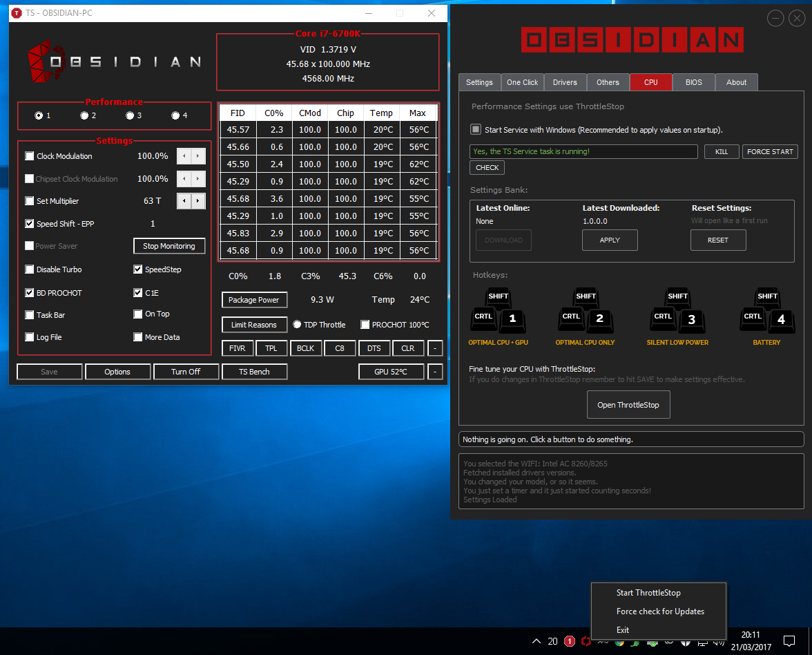This screenshot has width=812, height=655.
Task: Uncheck Speed Shift - EPP checkbox
Action: coord(30,224)
